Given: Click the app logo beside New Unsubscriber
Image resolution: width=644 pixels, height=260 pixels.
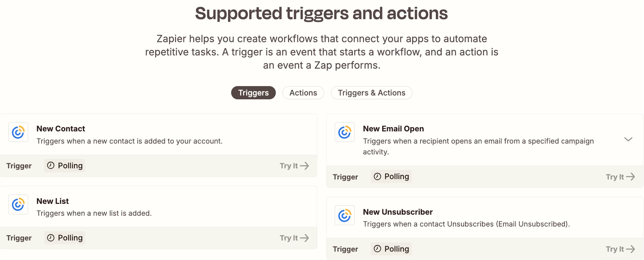Looking at the screenshot, I should pyautogui.click(x=344, y=215).
